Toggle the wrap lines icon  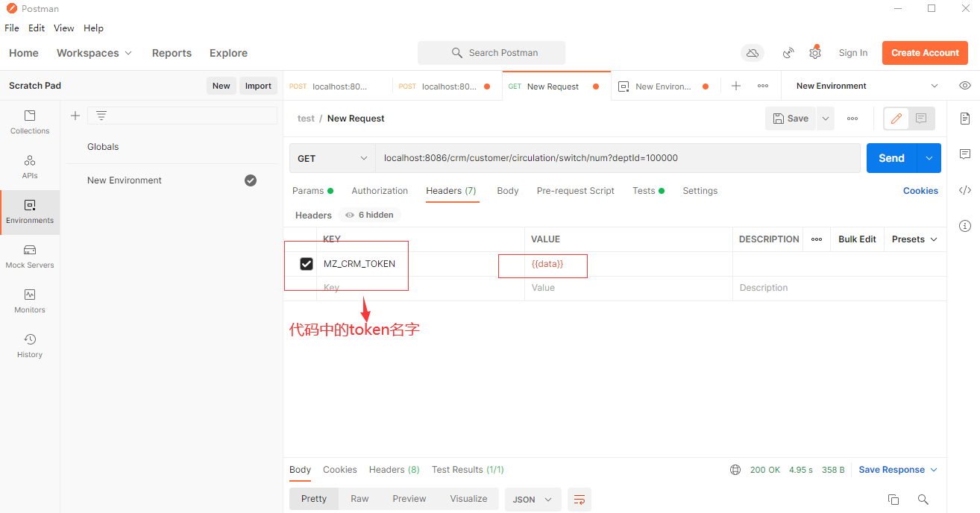coord(579,500)
